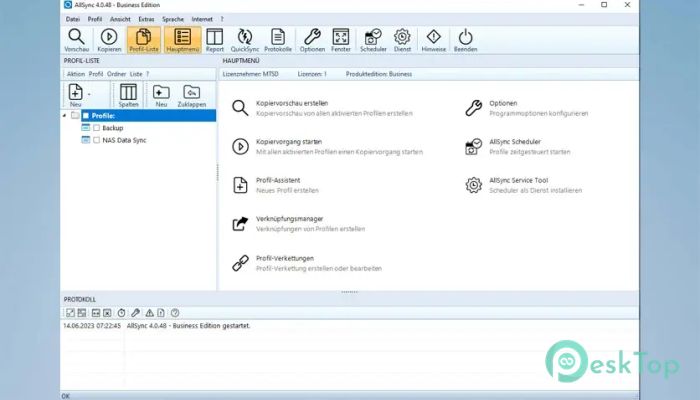Open the Datei menu

(73, 19)
